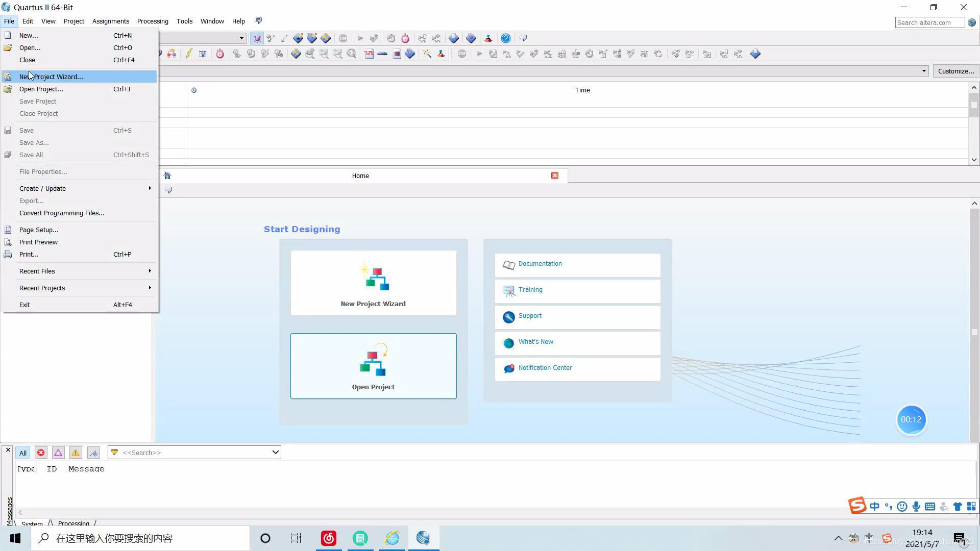Open the Processing menu
Screen dimensions: 980x551
pyautogui.click(x=153, y=21)
